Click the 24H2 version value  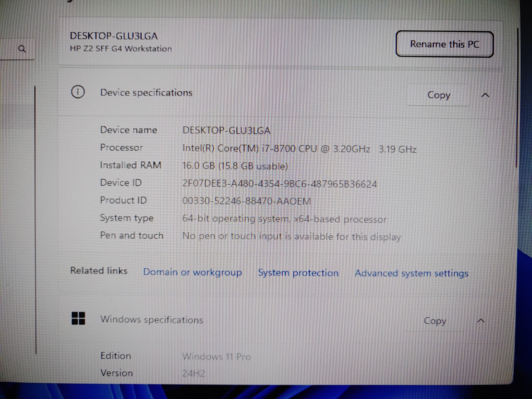coord(193,373)
